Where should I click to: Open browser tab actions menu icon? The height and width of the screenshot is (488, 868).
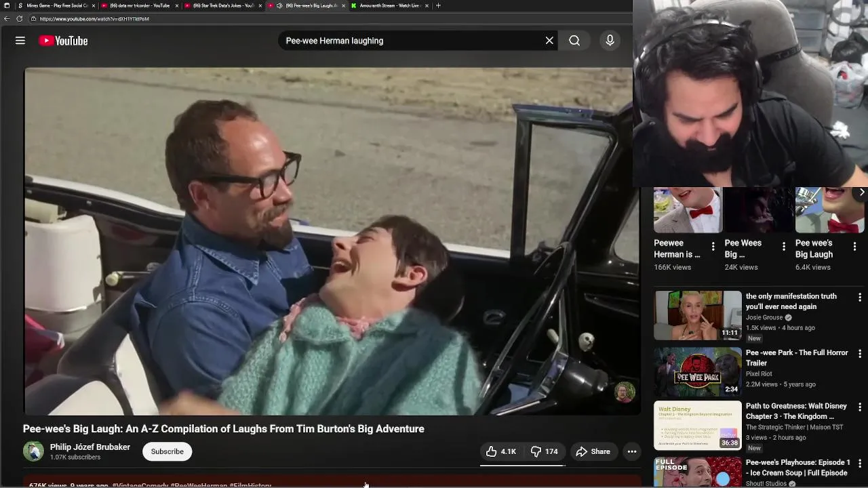7,5
